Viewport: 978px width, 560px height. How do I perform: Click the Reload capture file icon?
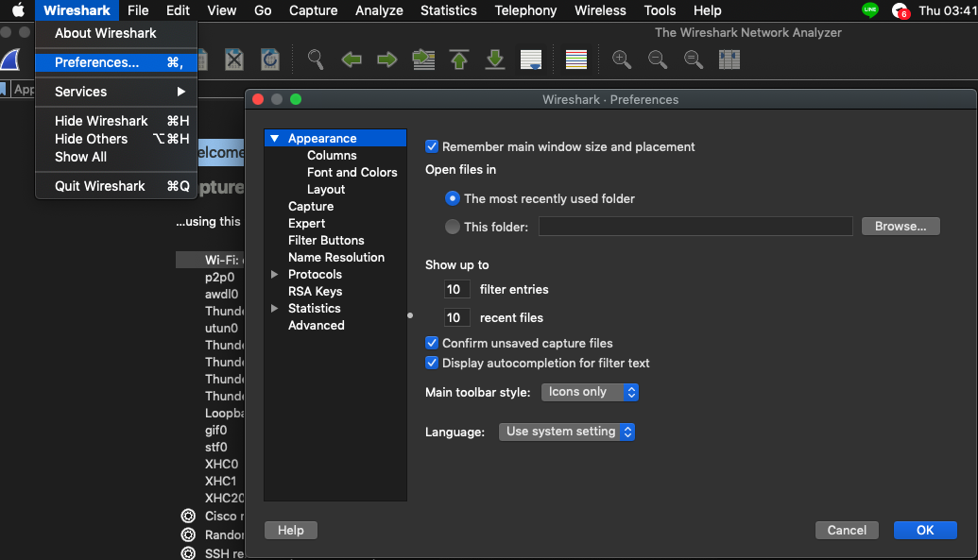pos(270,59)
